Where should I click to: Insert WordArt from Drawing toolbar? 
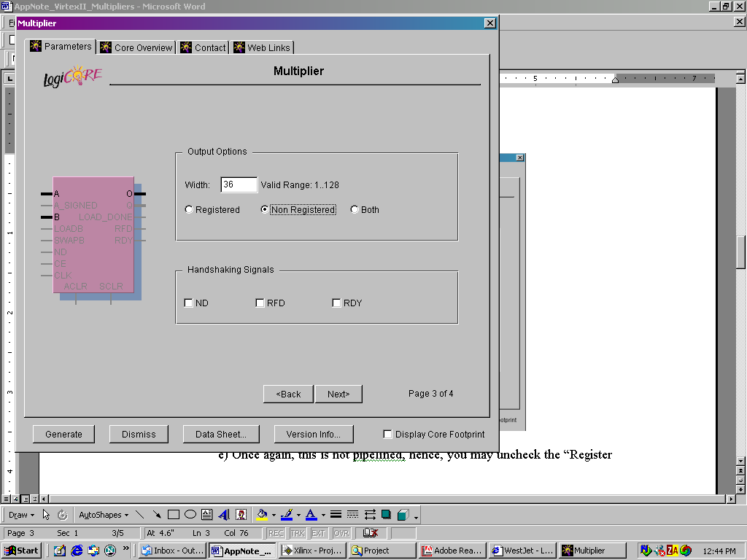tap(224, 515)
